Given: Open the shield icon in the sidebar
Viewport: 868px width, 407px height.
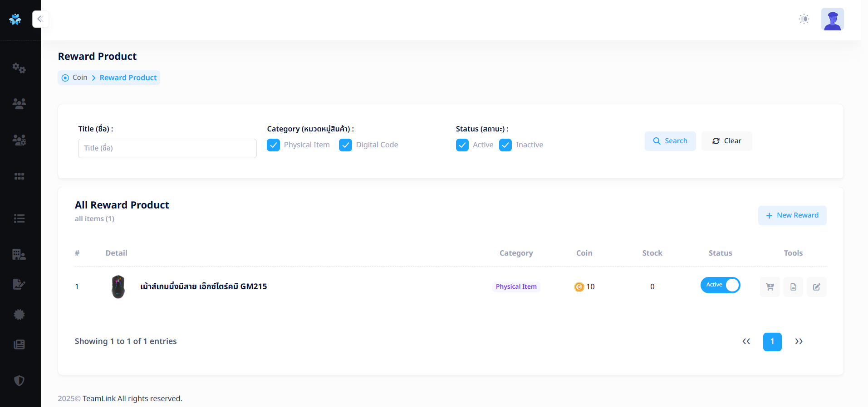Looking at the screenshot, I should (x=19, y=381).
